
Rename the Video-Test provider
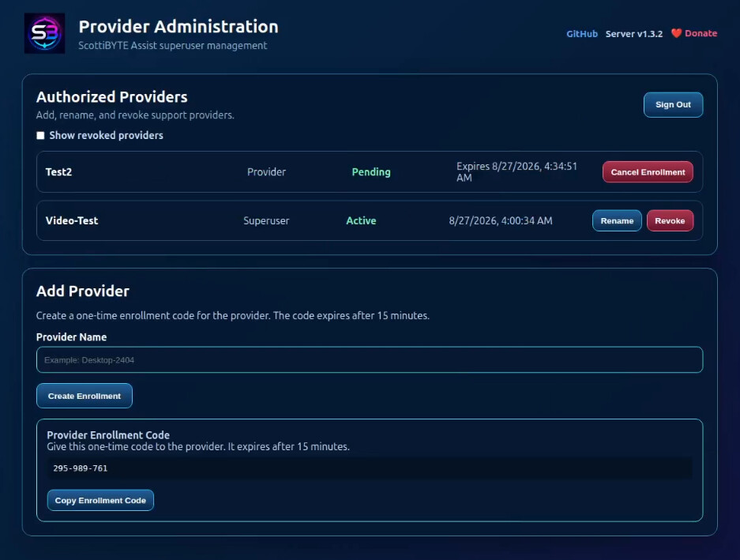617,220
